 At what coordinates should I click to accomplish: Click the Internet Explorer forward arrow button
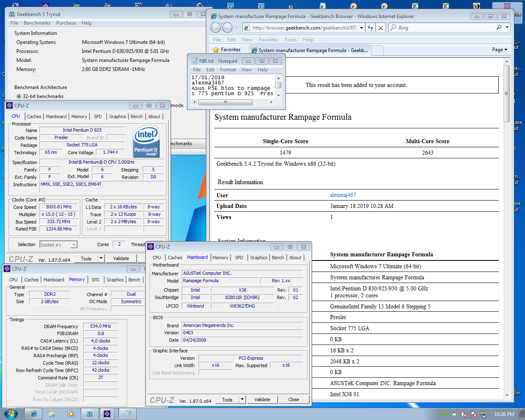tap(227, 27)
